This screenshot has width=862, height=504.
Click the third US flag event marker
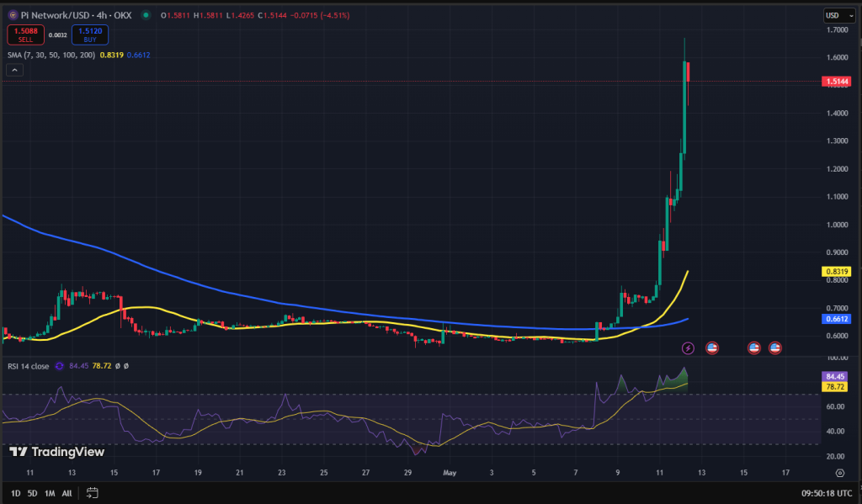pyautogui.click(x=774, y=347)
